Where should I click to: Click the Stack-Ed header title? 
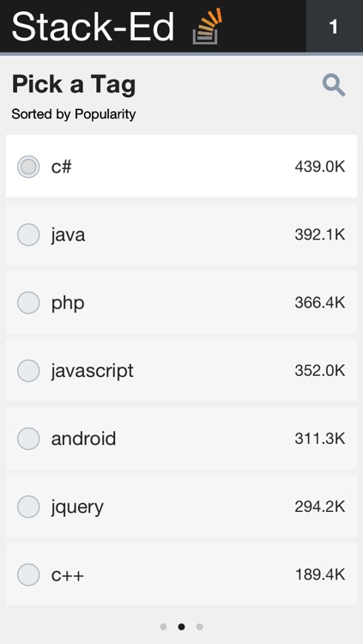click(94, 26)
